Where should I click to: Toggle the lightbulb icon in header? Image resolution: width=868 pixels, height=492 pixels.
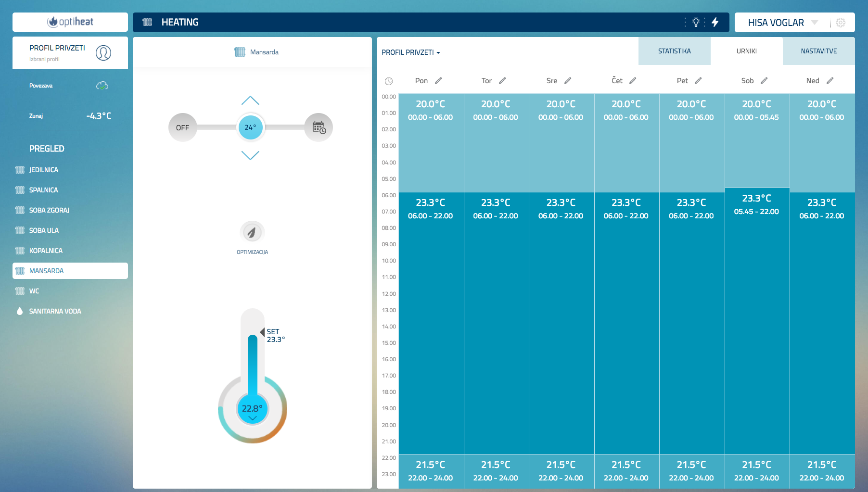(x=696, y=22)
